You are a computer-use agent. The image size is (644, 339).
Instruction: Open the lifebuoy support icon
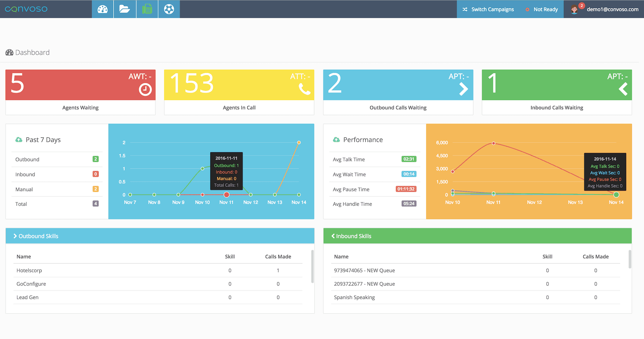(x=169, y=9)
